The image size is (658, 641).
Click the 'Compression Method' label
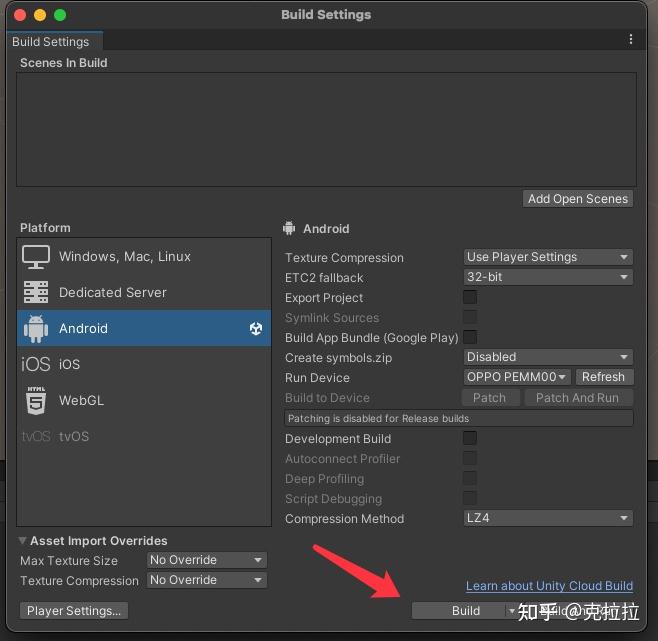click(x=345, y=518)
